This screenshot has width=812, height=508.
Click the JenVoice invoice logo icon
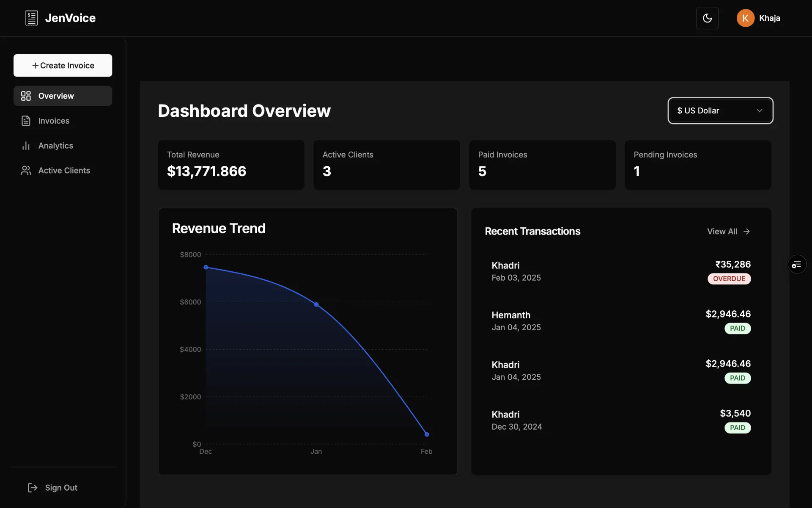click(31, 18)
